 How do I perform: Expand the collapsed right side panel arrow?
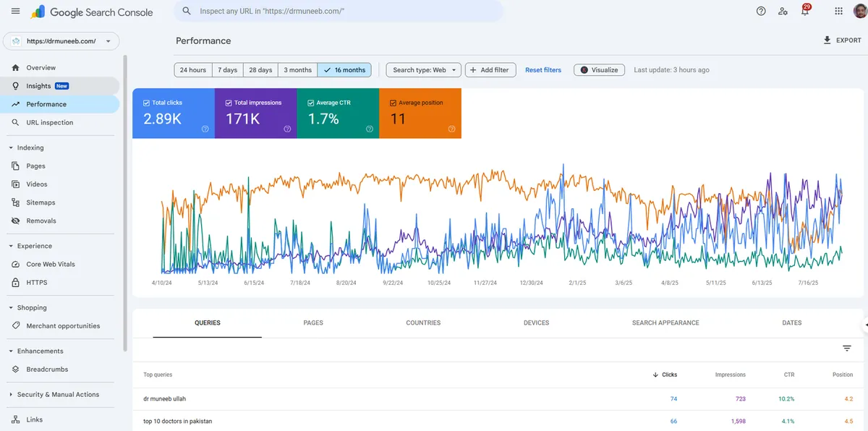[865, 325]
